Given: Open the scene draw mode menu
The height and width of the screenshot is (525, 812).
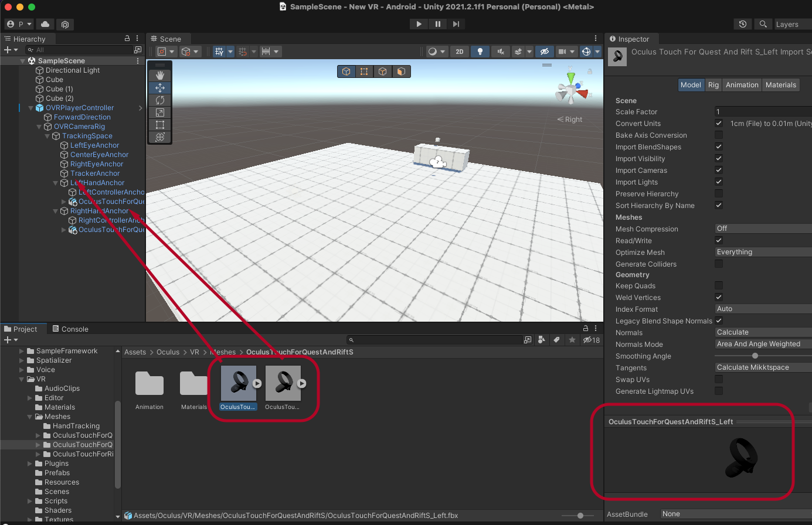Looking at the screenshot, I should pos(437,52).
